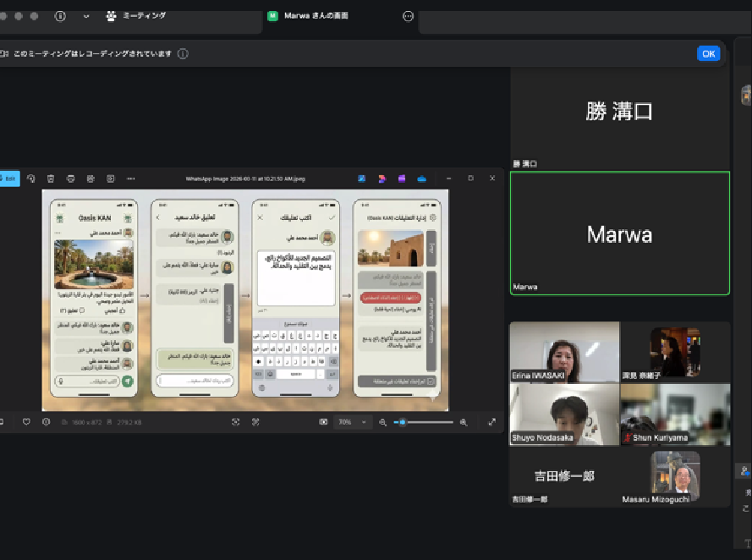
Task: Print the image using the printer icon
Action: click(x=70, y=178)
